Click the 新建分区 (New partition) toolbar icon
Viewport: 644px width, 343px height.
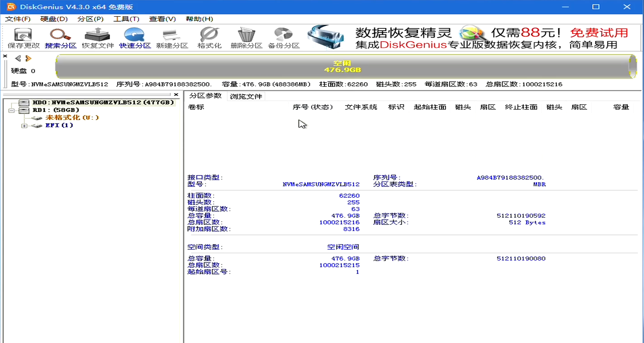point(172,38)
